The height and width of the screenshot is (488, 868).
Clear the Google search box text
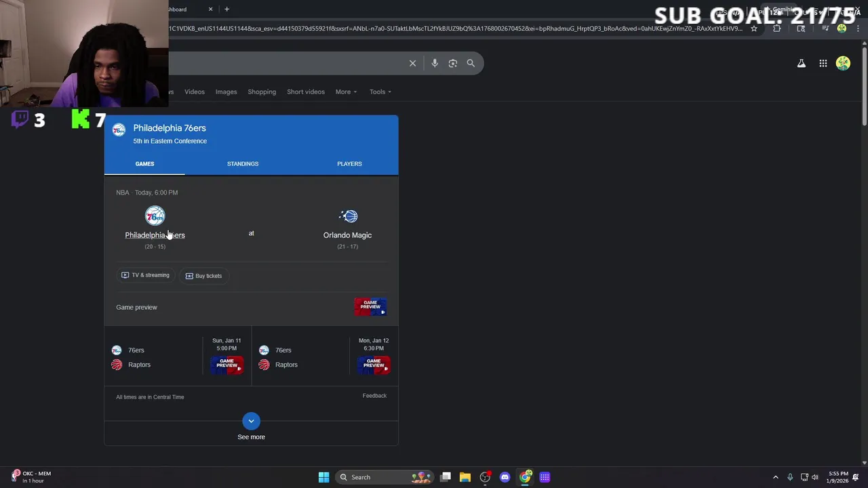tap(412, 63)
